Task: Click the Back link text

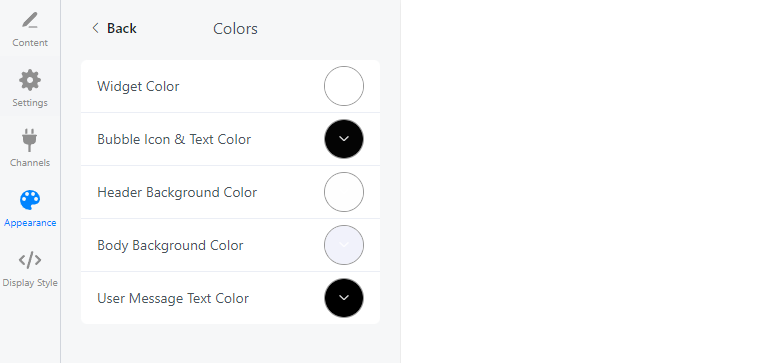Action: [121, 29]
